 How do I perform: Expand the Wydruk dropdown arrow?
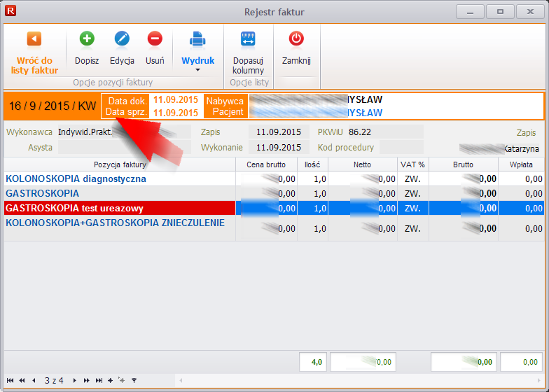tap(197, 70)
